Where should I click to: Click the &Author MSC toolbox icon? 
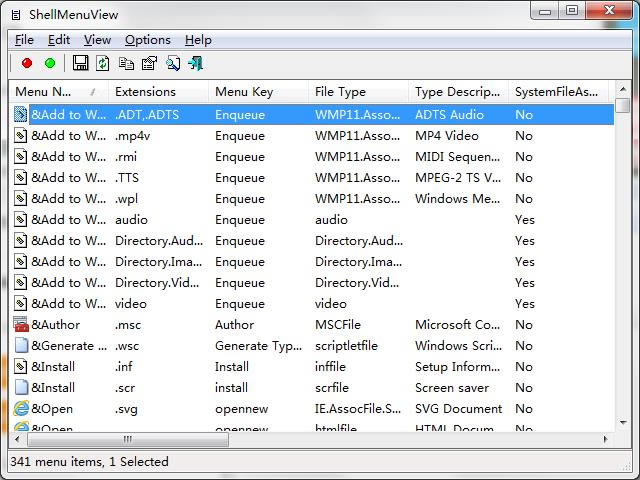tap(20, 324)
